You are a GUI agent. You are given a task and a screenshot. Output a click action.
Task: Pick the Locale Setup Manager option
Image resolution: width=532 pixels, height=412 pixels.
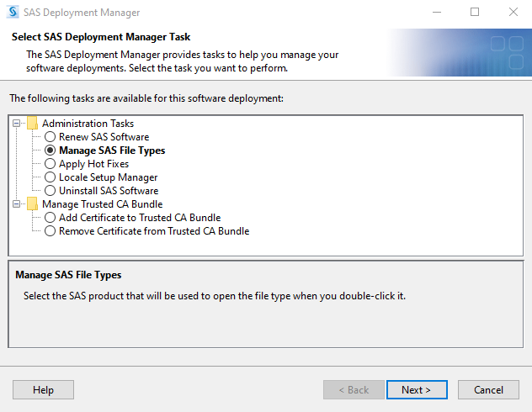click(51, 177)
